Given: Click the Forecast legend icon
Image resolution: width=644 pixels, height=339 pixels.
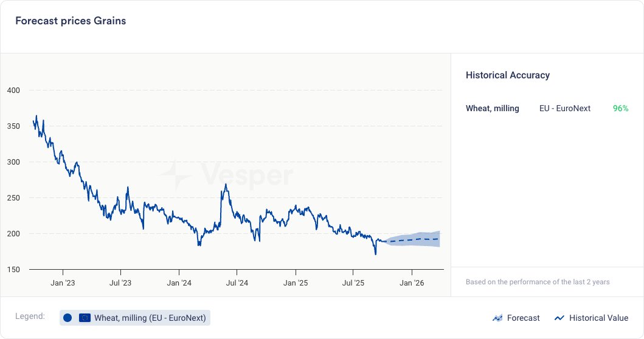Looking at the screenshot, I should tap(497, 318).
